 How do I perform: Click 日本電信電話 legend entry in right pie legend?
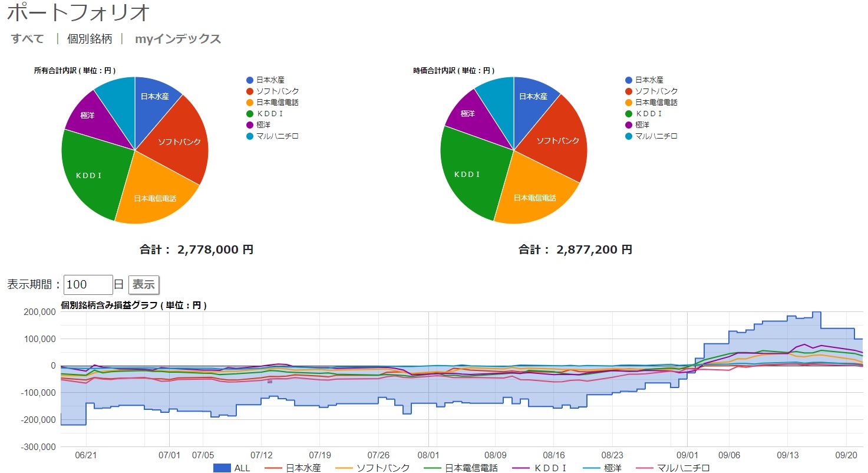(x=651, y=103)
